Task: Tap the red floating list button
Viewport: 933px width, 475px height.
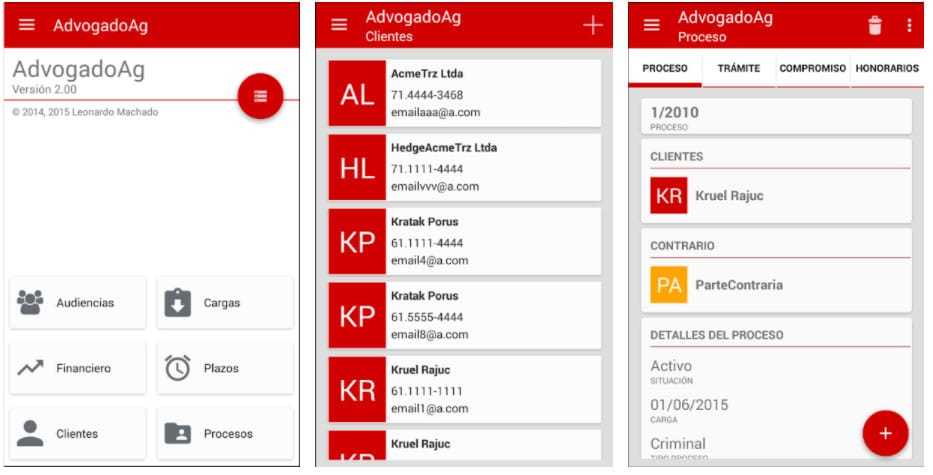Action: coord(260,96)
